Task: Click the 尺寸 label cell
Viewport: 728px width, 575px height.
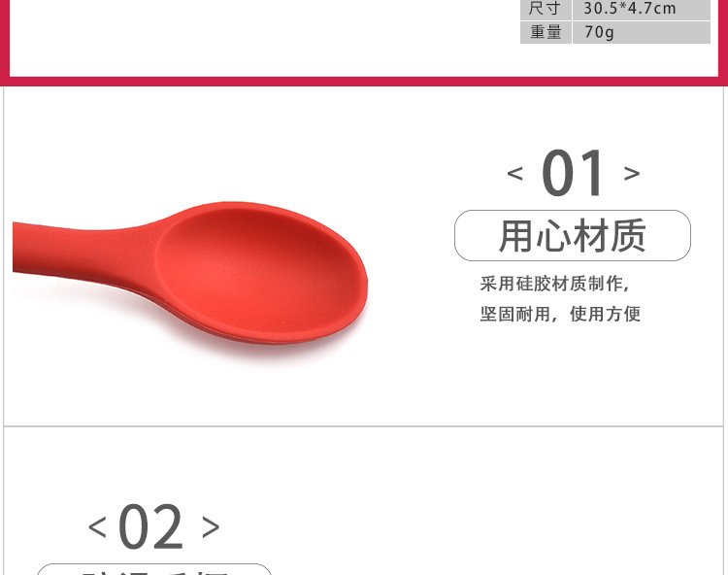Action: coord(546,10)
